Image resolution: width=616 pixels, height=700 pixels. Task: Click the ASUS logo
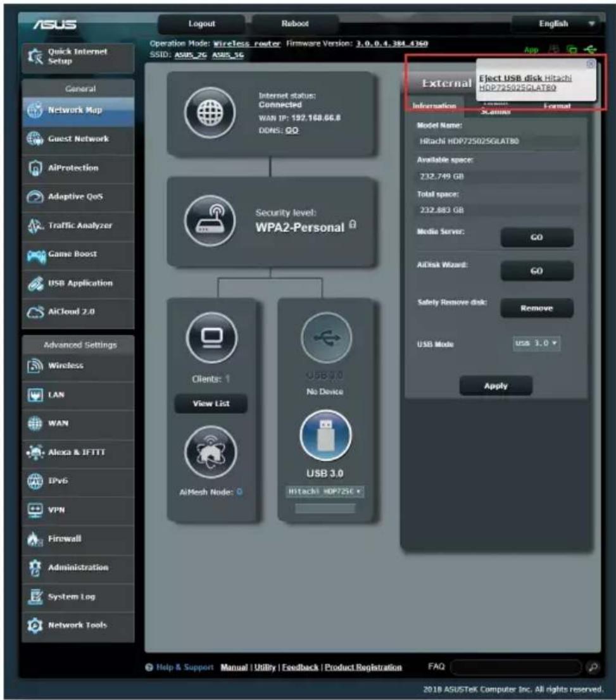55,24
